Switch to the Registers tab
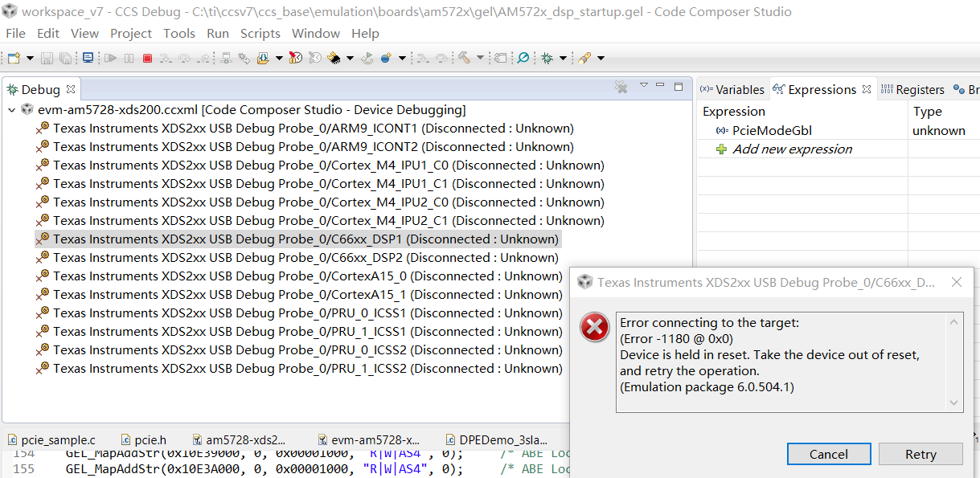This screenshot has height=478, width=980. coord(912,89)
